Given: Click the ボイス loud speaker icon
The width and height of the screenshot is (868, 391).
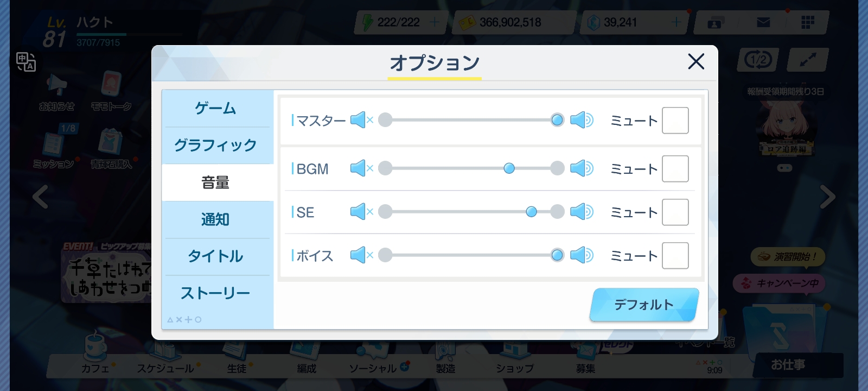Looking at the screenshot, I should coord(582,255).
